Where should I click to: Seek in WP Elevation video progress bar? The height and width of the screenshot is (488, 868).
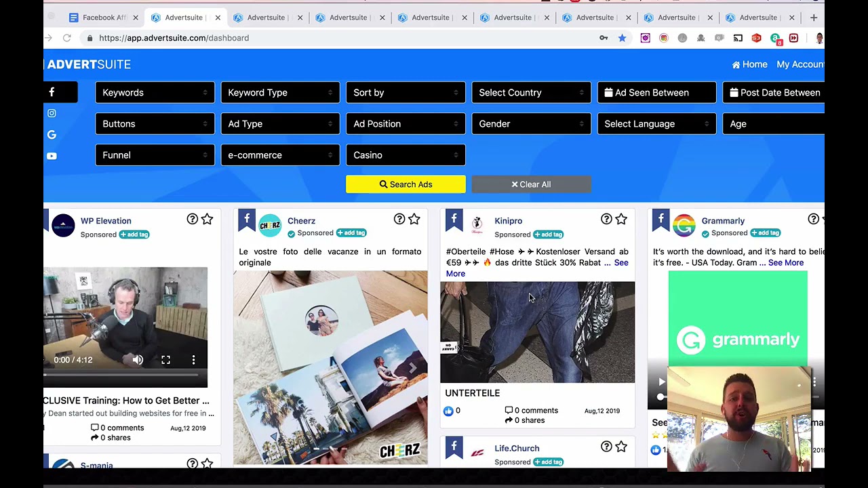coord(121,374)
